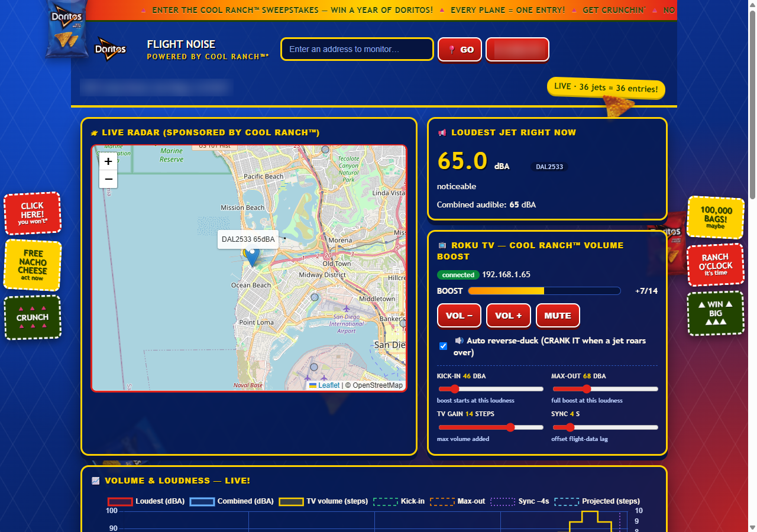Screen dimensions: 757x532
Task: Click the DAL2533 65dBA map tooltip
Action: [248, 239]
